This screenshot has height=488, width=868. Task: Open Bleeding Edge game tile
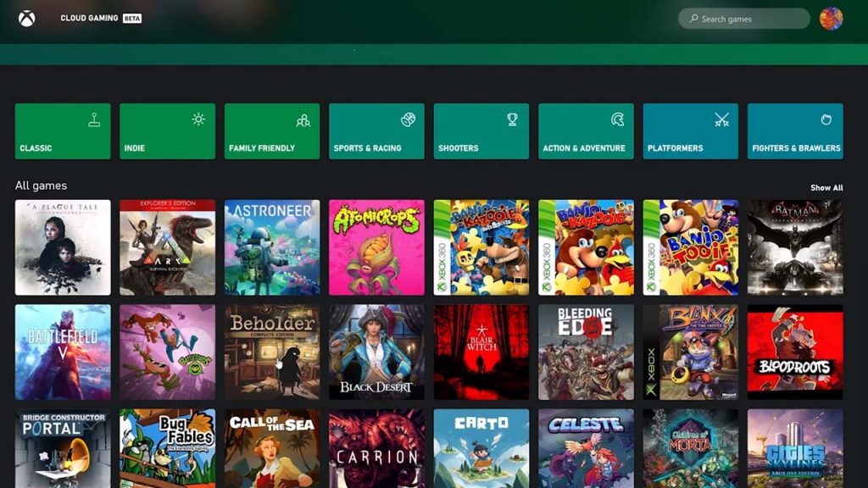tap(586, 352)
